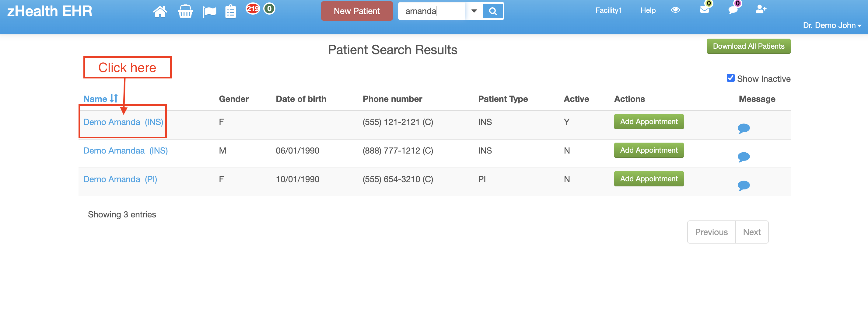868x329 pixels.
Task: Click the Patient Type column header
Action: tap(503, 99)
